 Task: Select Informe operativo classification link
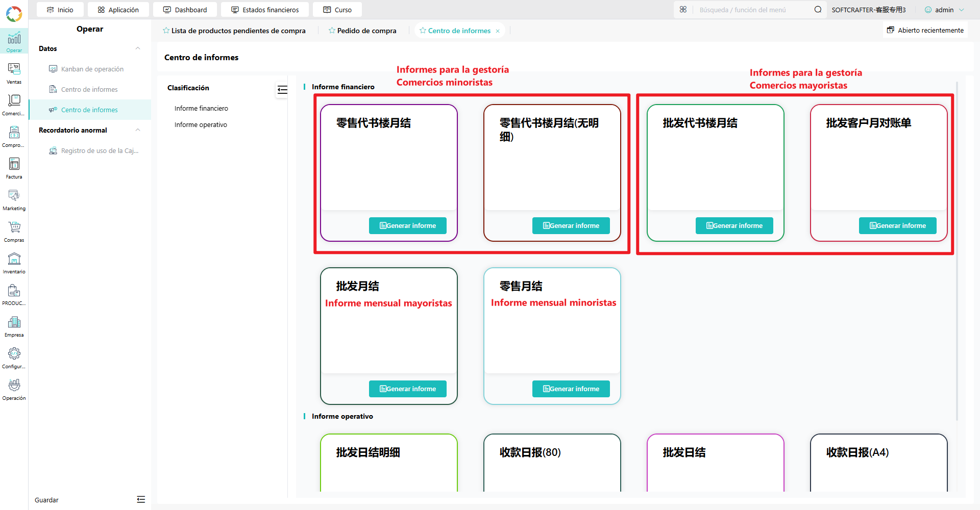pyautogui.click(x=201, y=124)
